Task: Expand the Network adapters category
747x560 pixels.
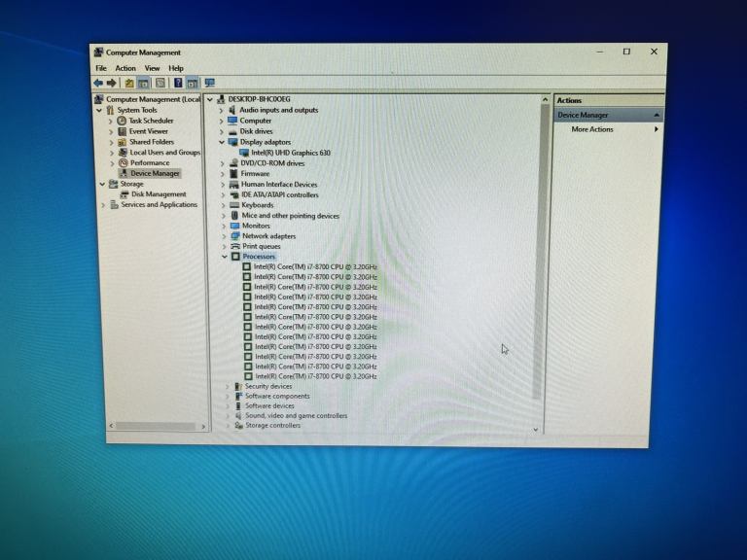Action: [x=223, y=236]
